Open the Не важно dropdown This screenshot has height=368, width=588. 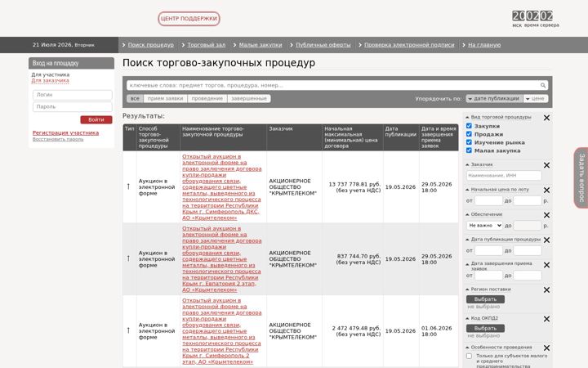(484, 226)
